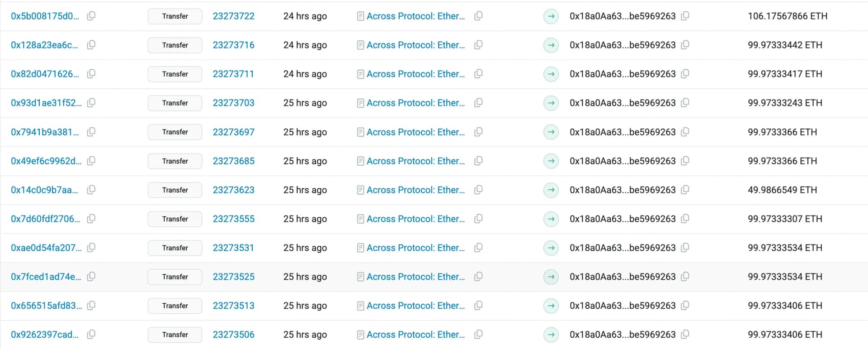Copy transaction hash 0x49ef6c9962d
The width and height of the screenshot is (868, 349).
[91, 161]
